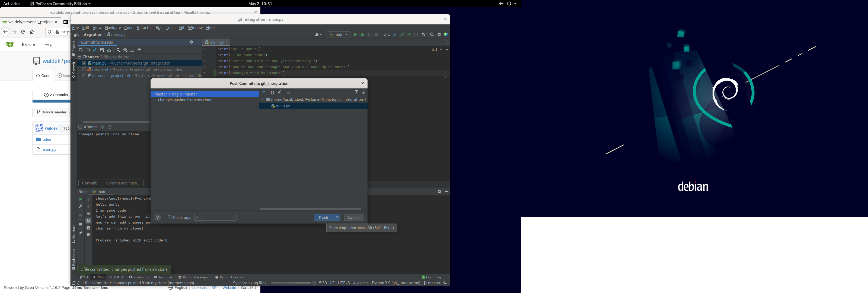Open the 'main' run configuration dropdown
868x293 pixels.
(339, 35)
